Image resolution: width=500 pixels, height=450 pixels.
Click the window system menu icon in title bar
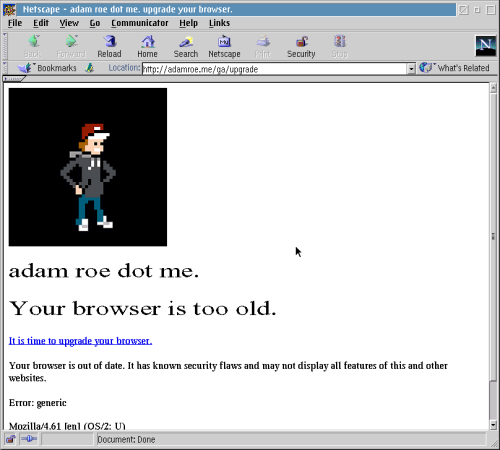[9, 9]
